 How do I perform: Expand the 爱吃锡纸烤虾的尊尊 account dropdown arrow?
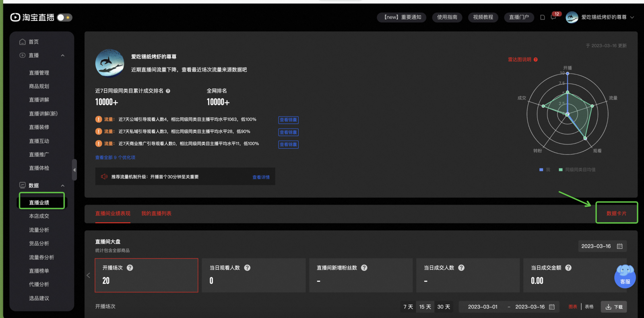[632, 17]
